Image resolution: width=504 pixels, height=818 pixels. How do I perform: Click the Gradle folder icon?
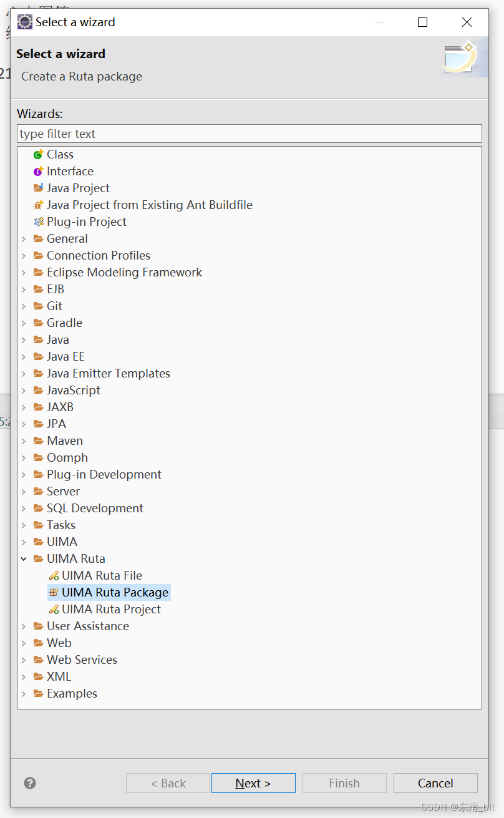38,323
